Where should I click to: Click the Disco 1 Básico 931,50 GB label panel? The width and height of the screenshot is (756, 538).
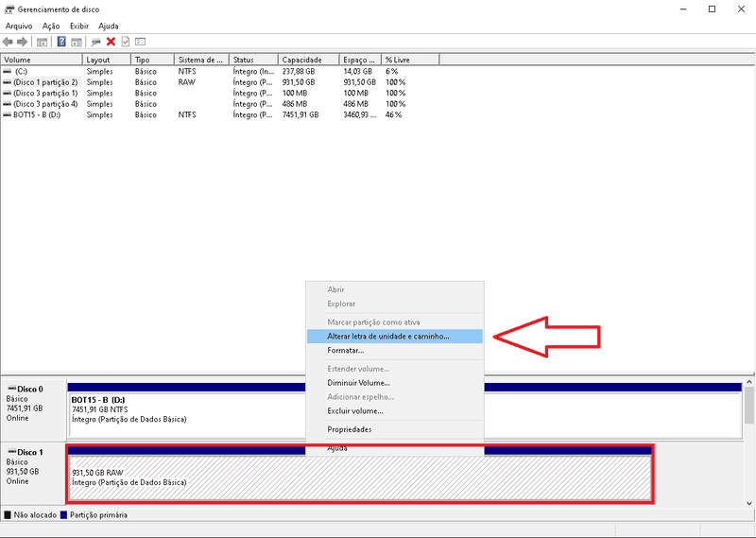tap(33, 473)
